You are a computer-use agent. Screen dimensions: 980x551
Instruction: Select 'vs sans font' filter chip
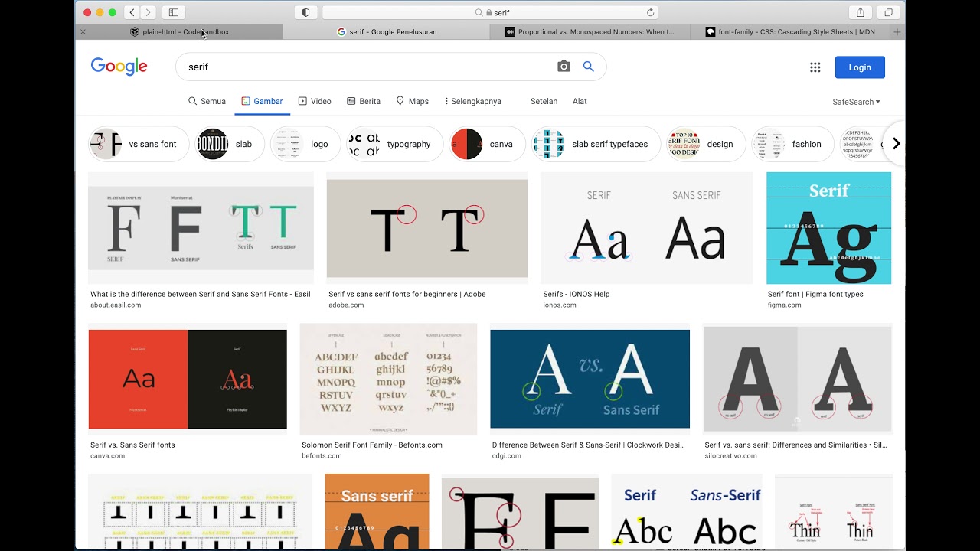tap(139, 144)
